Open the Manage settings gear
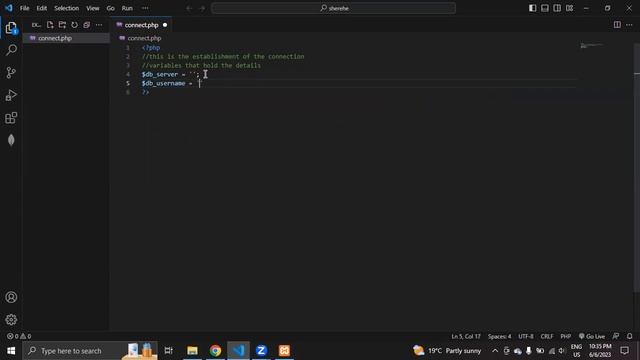Screen dimensions: 640x360 11,320
